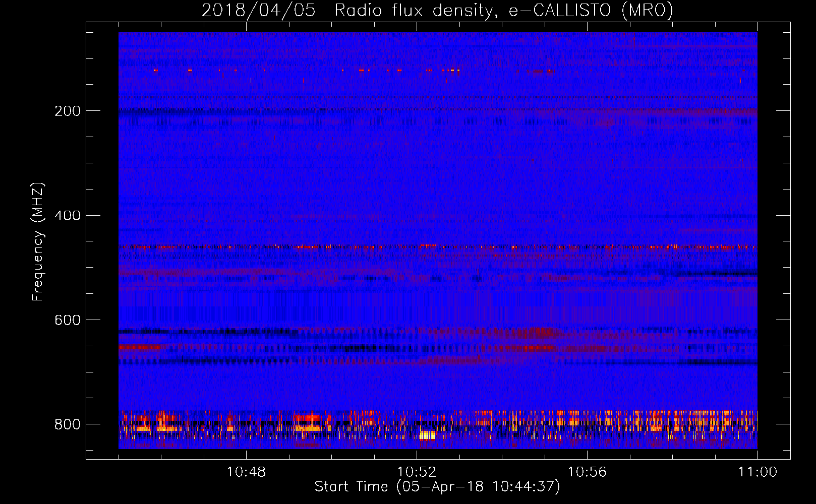Click the 'Frequency (MHZ)' axis label

click(x=37, y=242)
